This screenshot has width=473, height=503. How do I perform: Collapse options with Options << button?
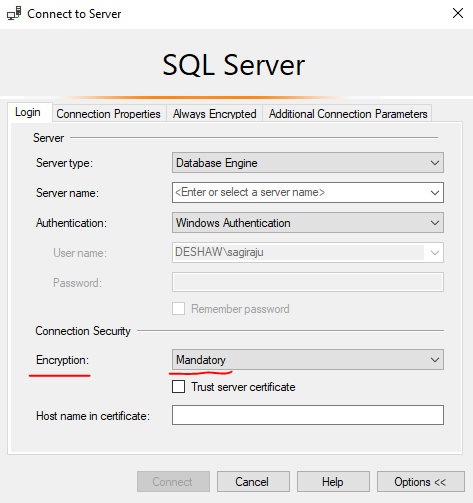[421, 482]
